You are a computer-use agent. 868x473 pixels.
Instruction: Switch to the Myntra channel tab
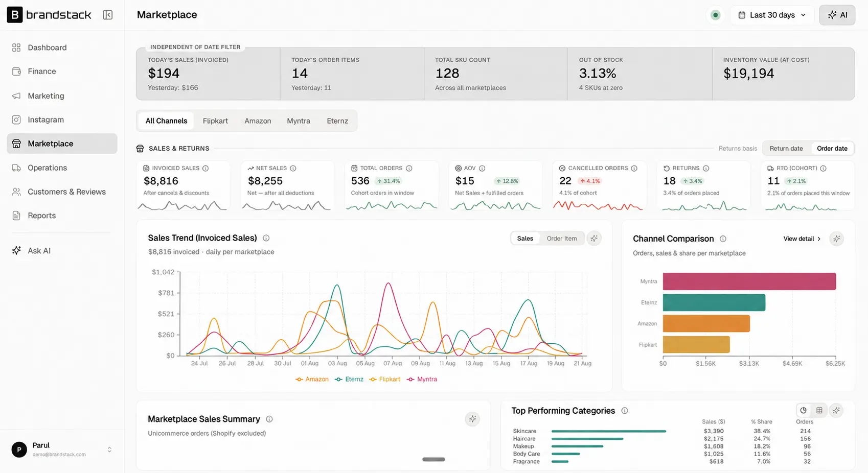299,121
